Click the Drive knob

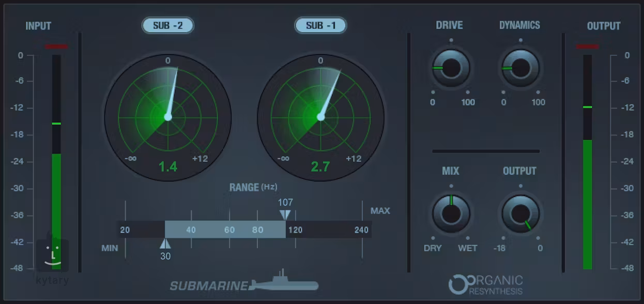tap(451, 68)
